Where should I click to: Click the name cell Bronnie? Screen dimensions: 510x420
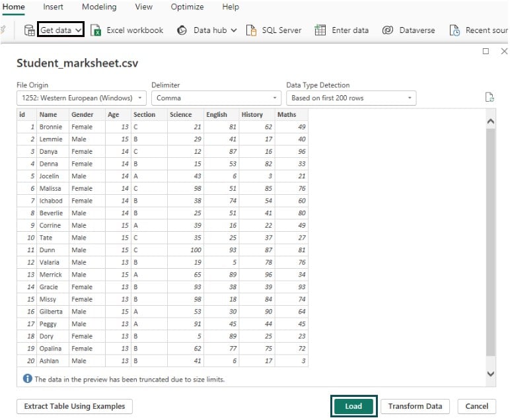point(53,127)
